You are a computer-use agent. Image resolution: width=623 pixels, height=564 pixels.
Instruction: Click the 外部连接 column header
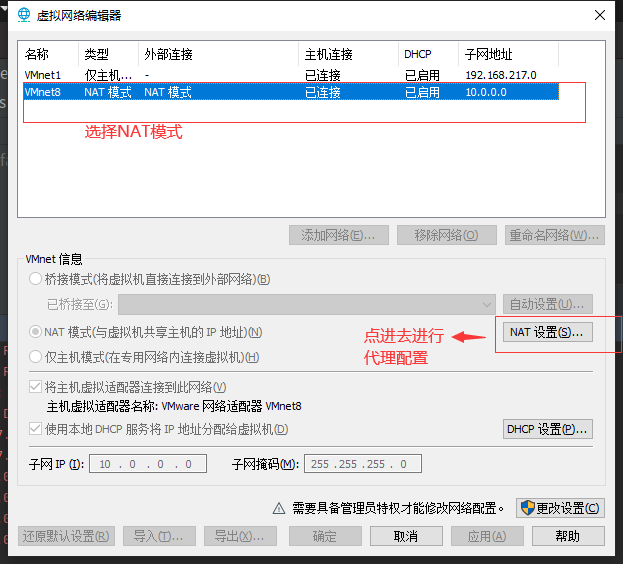[219, 54]
